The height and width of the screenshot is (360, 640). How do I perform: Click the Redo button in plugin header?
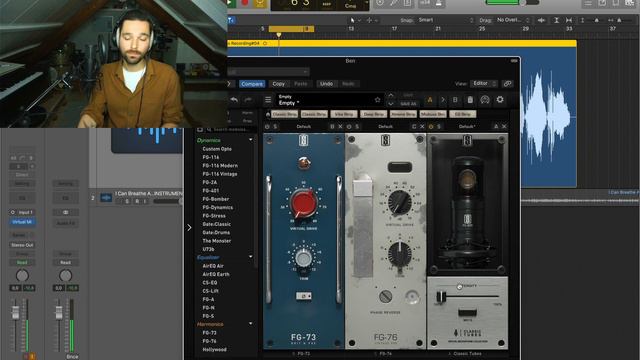[x=348, y=84]
